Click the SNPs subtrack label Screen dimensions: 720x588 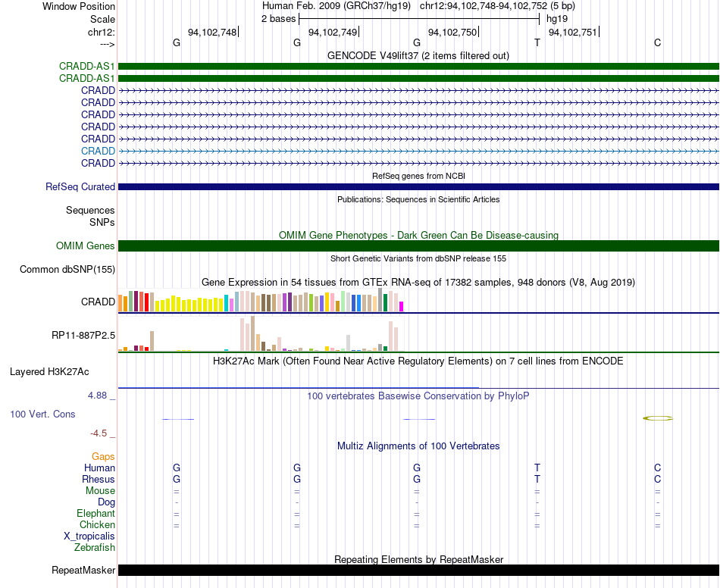(102, 222)
